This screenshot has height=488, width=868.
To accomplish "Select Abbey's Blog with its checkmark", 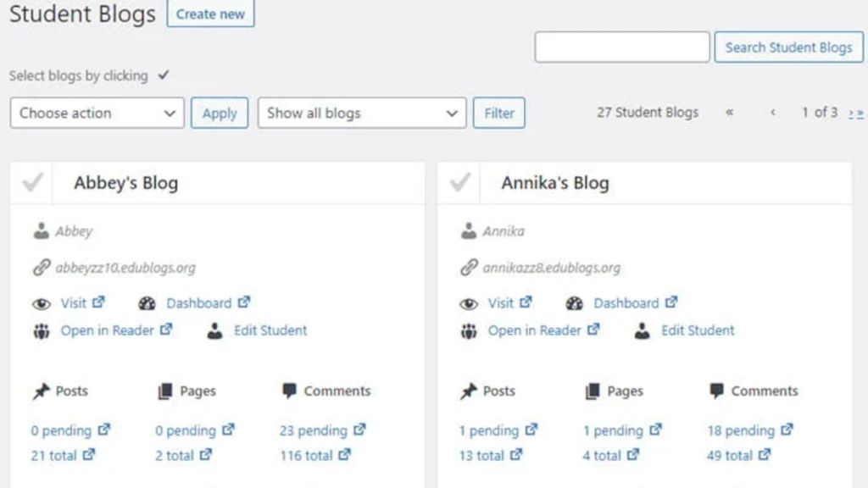I will 31,181.
